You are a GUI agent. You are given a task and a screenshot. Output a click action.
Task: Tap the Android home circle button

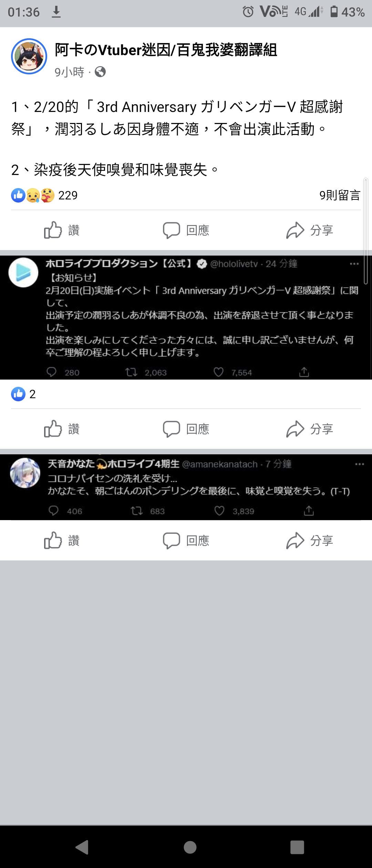(x=190, y=847)
